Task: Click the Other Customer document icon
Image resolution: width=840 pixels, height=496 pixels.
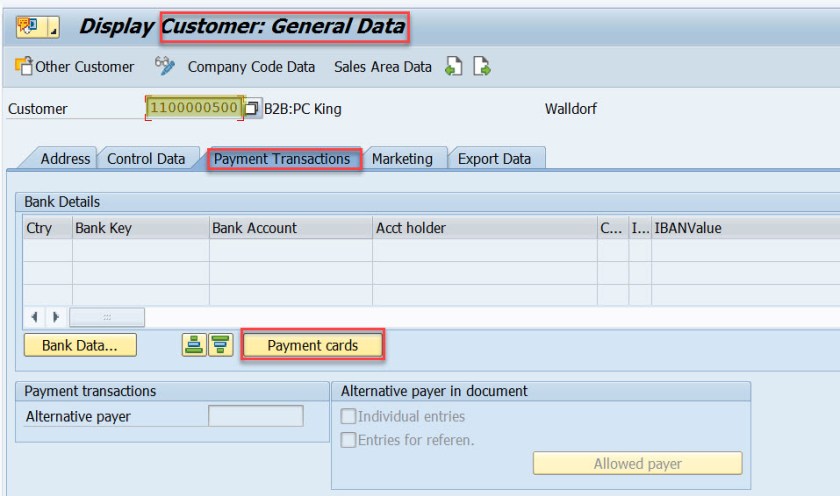Action: click(23, 66)
